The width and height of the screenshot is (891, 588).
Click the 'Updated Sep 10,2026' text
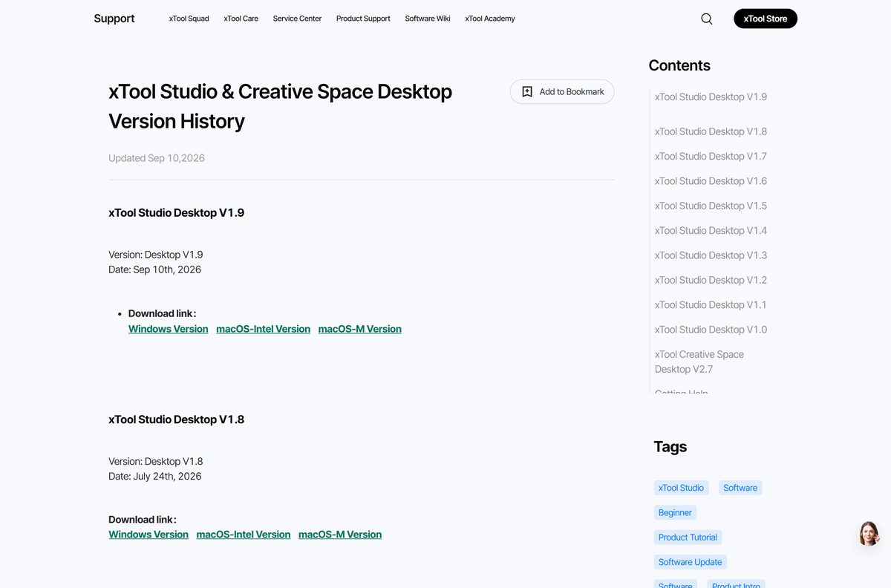tap(157, 158)
